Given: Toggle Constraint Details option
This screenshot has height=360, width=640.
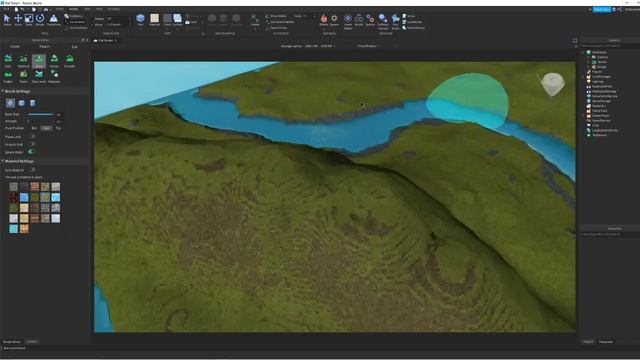Looking at the screenshot, I should click(280, 22).
